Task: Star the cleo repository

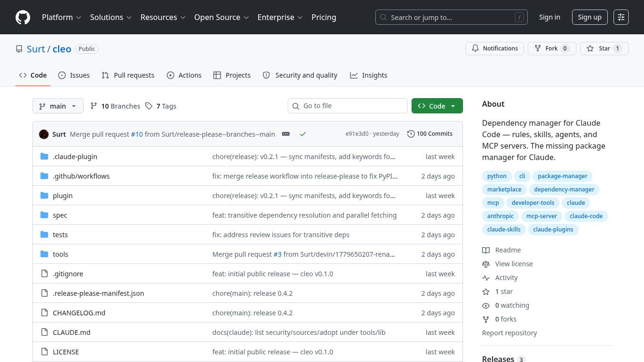Action: click(x=604, y=49)
